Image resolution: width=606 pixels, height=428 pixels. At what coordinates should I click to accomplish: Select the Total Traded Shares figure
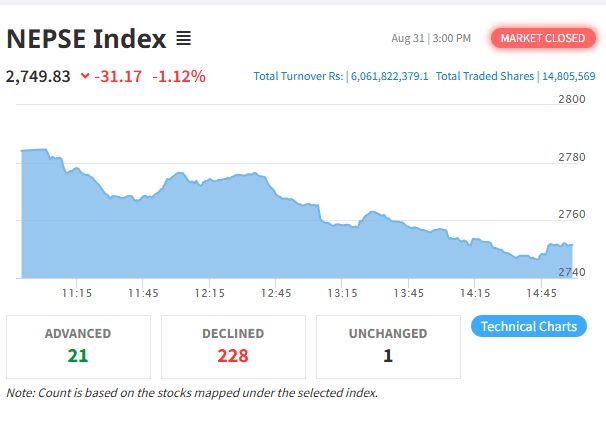(x=569, y=76)
